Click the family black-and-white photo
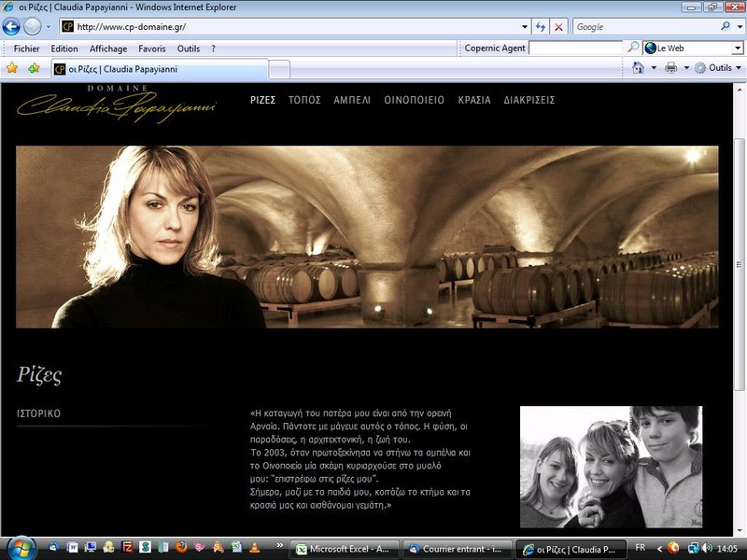The height and width of the screenshot is (560, 747). [x=612, y=467]
